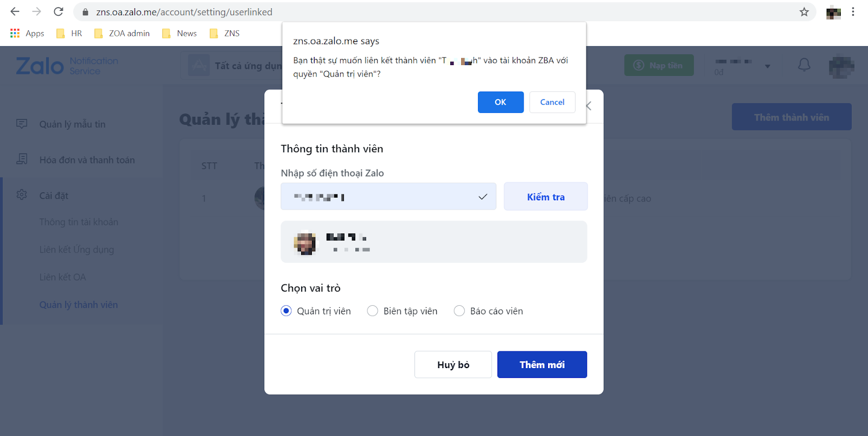Click Thêm mới to add member
868x436 pixels.
click(542, 364)
